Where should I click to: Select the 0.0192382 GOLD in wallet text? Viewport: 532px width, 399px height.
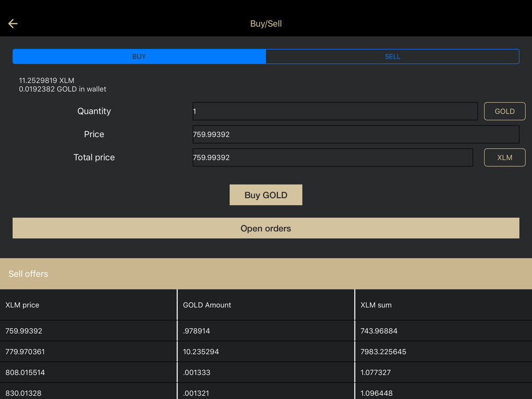pyautogui.click(x=62, y=89)
